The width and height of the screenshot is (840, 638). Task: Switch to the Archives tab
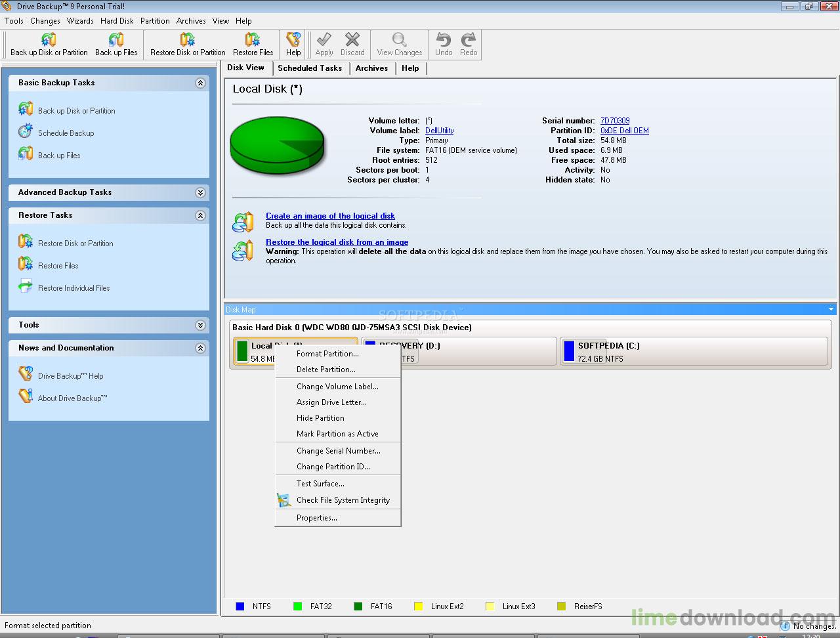pyautogui.click(x=371, y=68)
